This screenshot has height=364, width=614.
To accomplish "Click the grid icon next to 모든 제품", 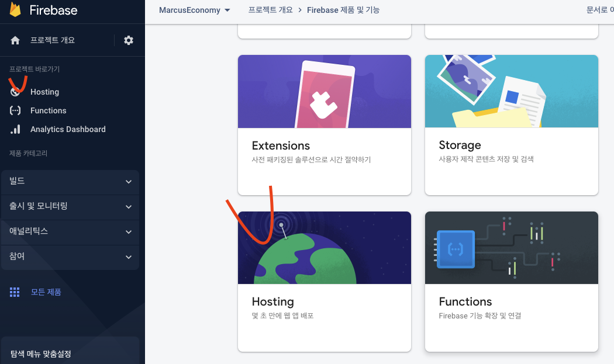I will pos(15,292).
